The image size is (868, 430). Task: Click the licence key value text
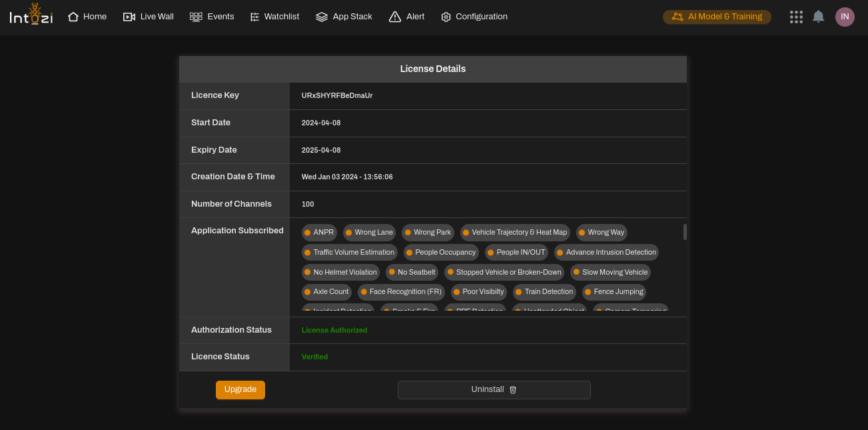click(x=337, y=96)
